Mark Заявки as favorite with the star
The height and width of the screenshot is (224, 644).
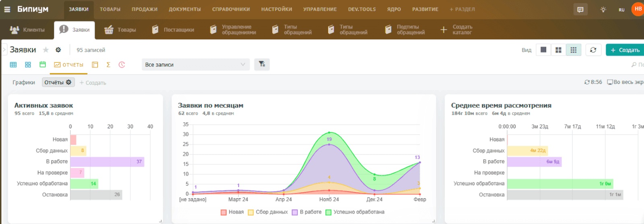click(x=46, y=50)
